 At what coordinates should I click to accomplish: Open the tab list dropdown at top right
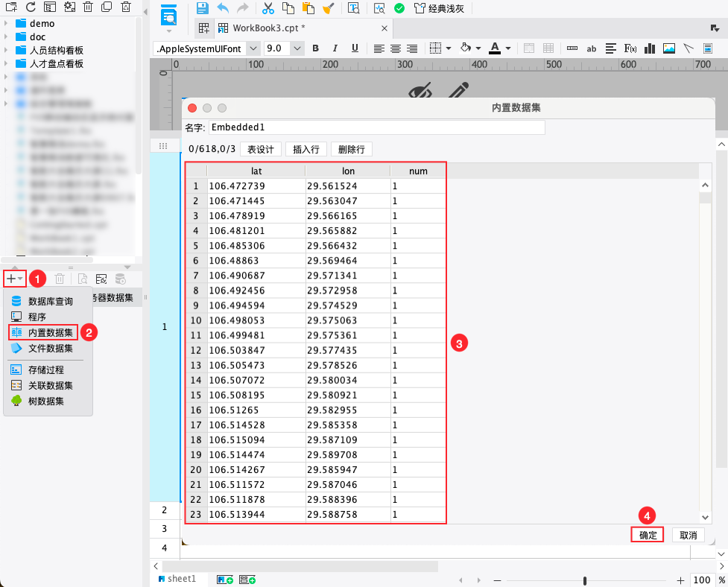pos(715,28)
